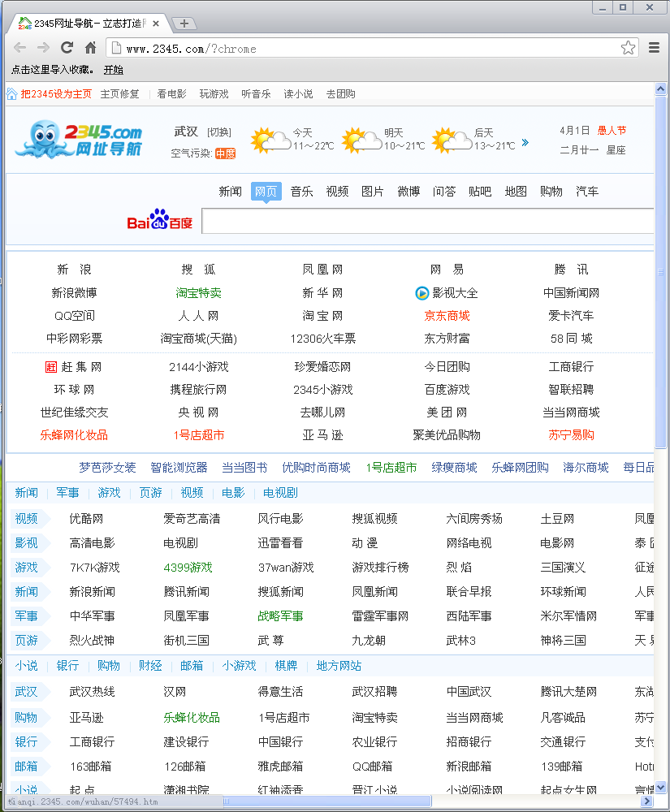Open the 招商银行 link
Image resolution: width=670 pixels, height=812 pixels.
pos(469,742)
